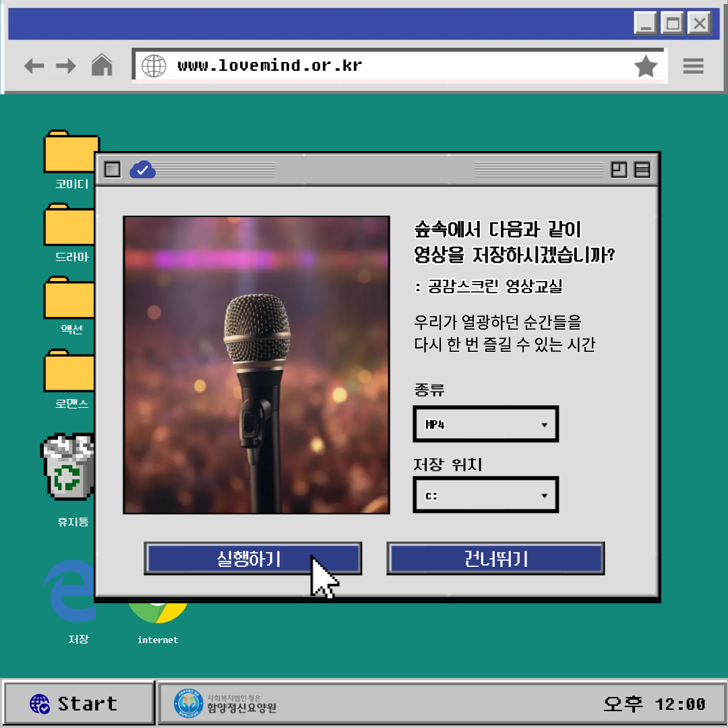
Task: Click the cloud checkmark icon in dialog title
Action: pos(142,169)
